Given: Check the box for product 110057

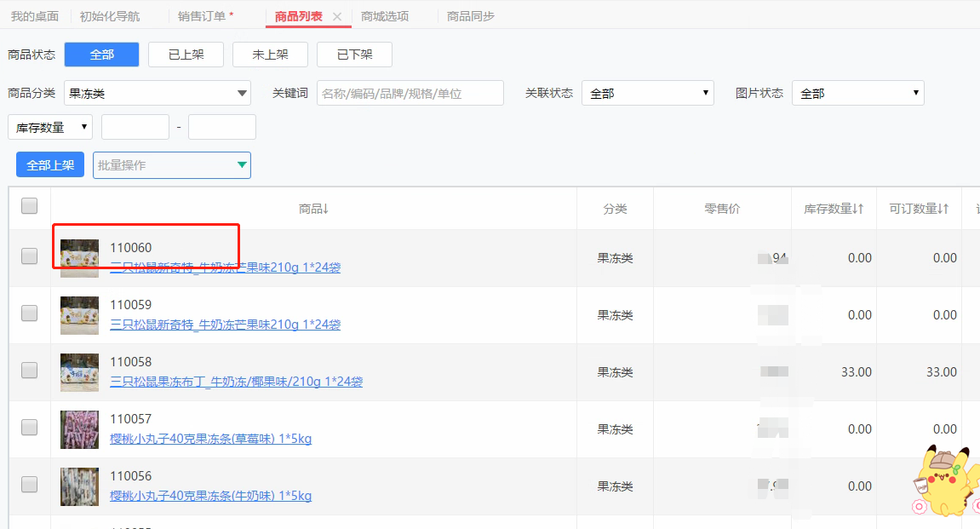Looking at the screenshot, I should tap(30, 427).
